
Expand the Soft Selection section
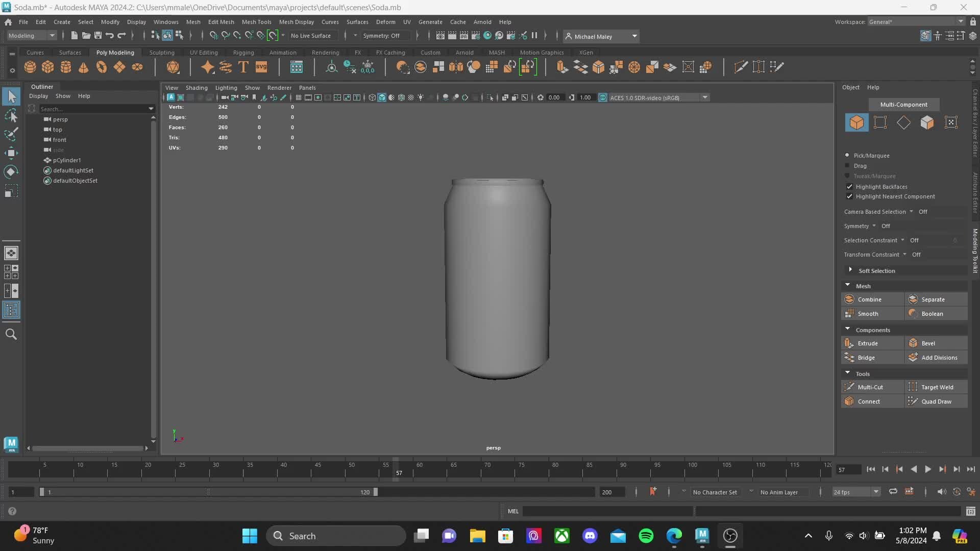[851, 270]
